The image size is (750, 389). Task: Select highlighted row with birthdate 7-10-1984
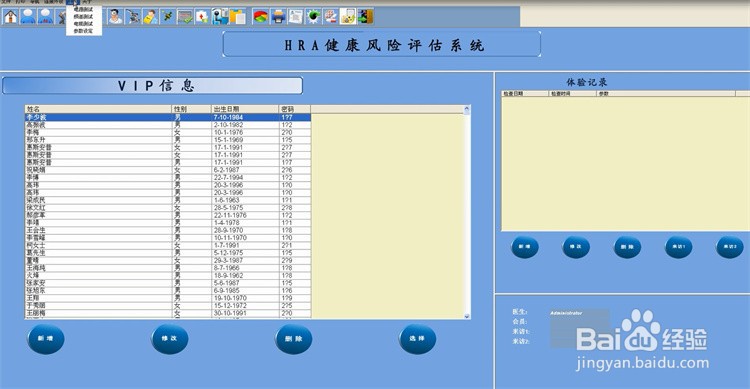coord(167,117)
